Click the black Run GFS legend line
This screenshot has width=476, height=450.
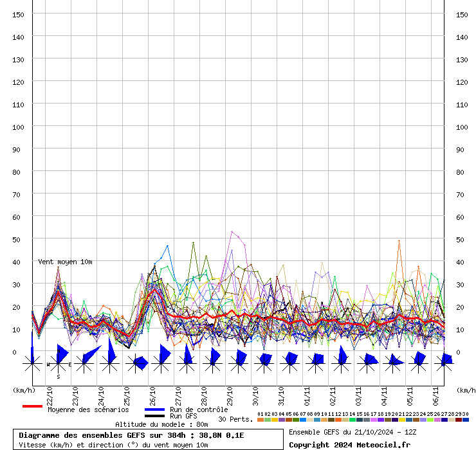pos(154,417)
